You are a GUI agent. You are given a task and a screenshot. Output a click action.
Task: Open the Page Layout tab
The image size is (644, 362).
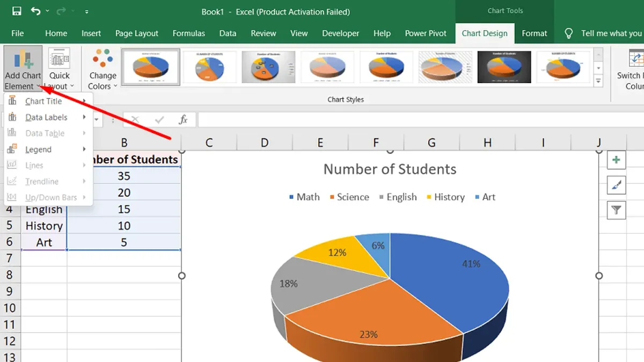coord(137,33)
